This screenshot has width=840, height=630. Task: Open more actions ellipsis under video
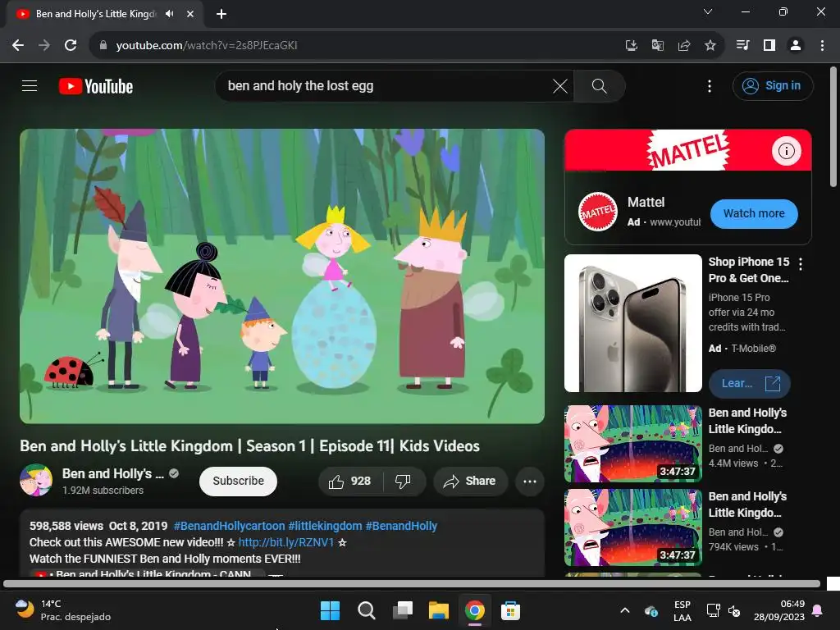pyautogui.click(x=529, y=481)
